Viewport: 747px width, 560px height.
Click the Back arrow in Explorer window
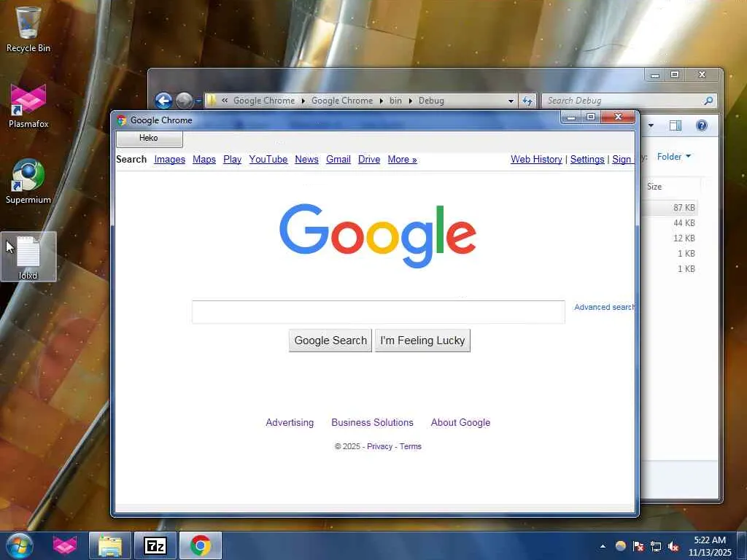164,101
